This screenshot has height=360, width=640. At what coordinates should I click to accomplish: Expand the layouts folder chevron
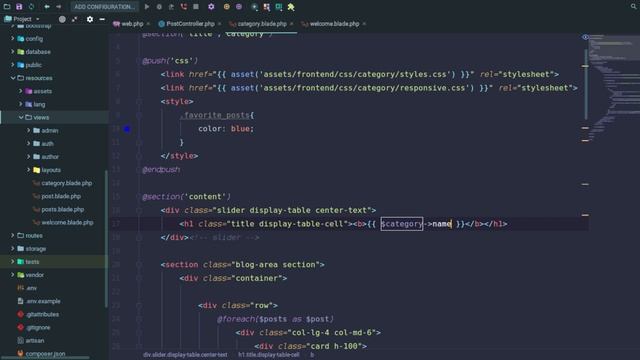[29, 169]
